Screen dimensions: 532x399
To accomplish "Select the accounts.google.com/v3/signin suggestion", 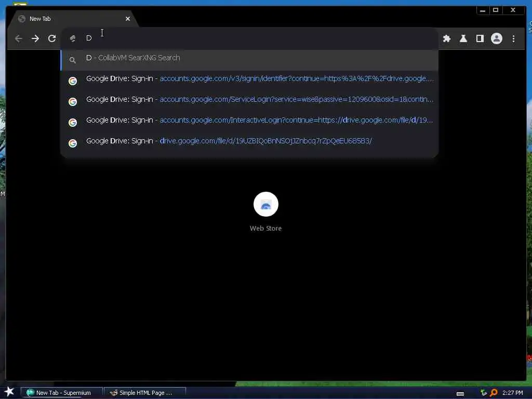I will point(249,81).
